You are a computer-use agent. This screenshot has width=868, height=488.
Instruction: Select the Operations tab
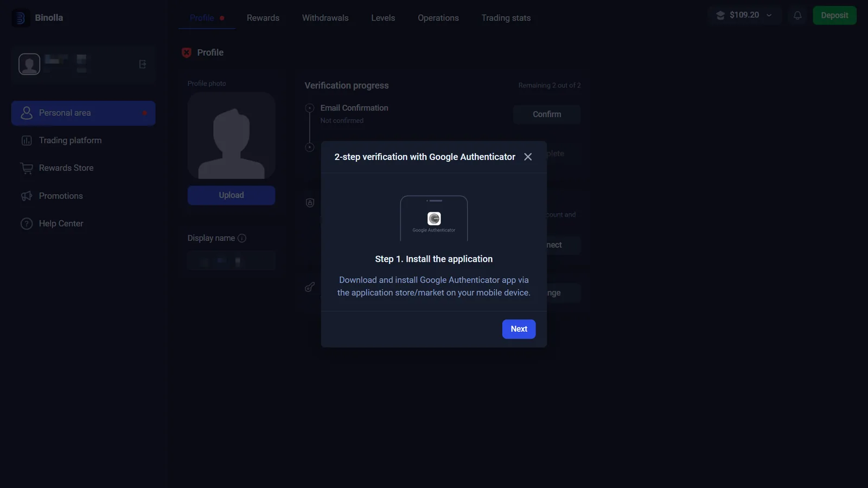(438, 18)
